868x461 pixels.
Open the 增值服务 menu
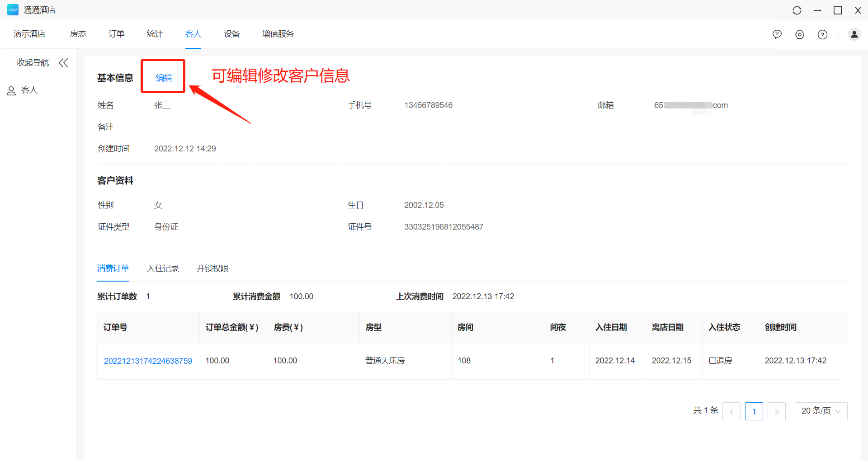coord(278,34)
